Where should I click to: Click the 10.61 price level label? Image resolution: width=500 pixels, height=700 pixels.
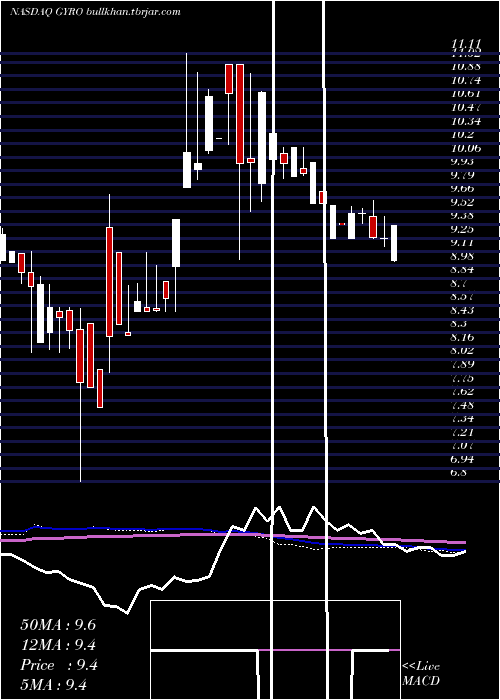click(466, 94)
